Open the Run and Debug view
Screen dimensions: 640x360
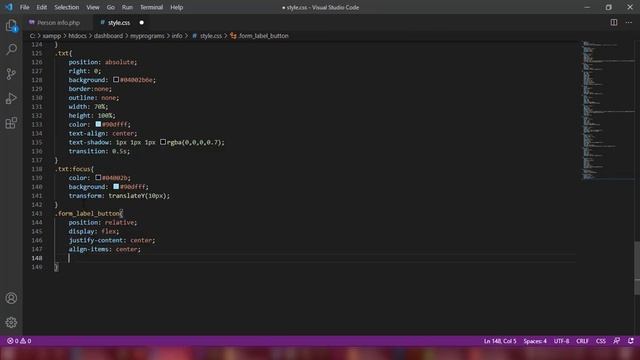(11, 98)
